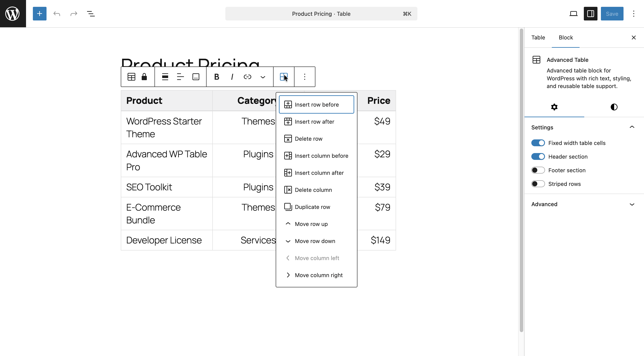
Task: Click the Developer License cell
Action: 167,240
